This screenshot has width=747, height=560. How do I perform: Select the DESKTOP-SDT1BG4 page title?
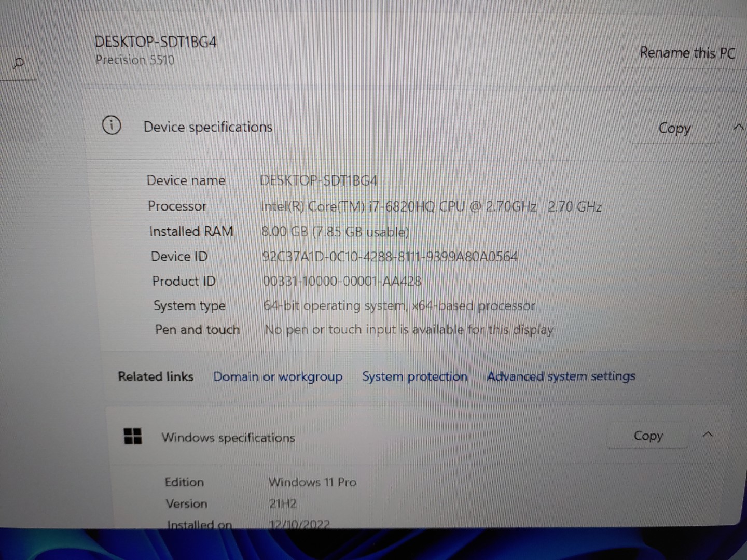[156, 41]
